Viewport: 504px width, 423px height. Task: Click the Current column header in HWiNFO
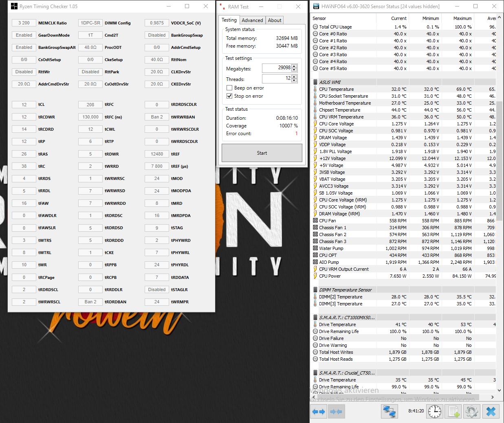point(392,18)
